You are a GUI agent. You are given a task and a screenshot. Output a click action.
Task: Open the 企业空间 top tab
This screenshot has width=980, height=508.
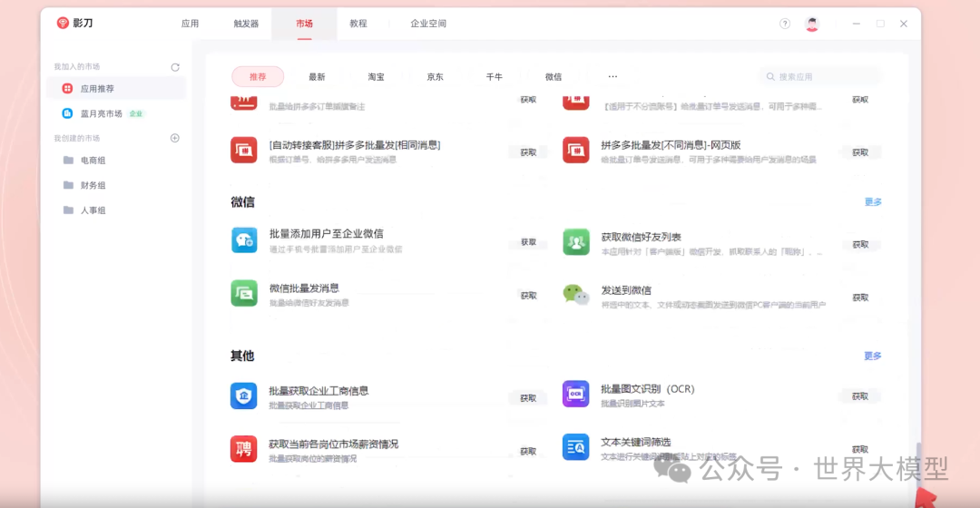coord(428,24)
